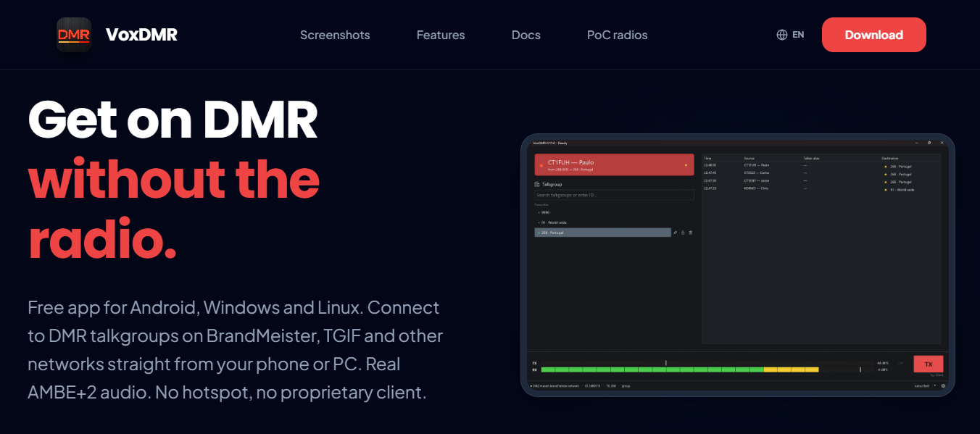This screenshot has height=434, width=980.
Task: Click the red Download button
Action: tap(874, 35)
